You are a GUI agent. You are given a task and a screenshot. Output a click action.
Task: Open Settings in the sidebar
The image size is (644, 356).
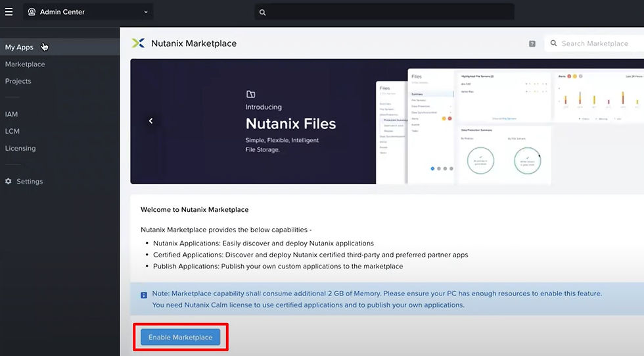pyautogui.click(x=30, y=181)
